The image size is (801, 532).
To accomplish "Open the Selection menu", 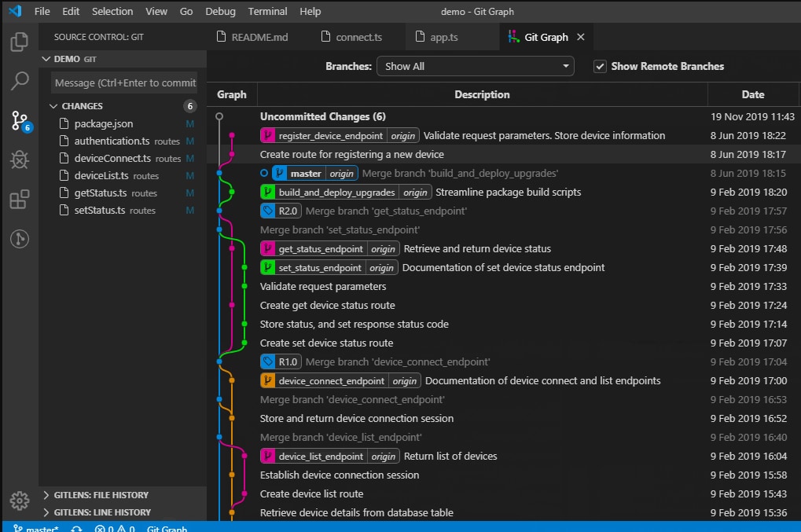I will click(x=112, y=11).
